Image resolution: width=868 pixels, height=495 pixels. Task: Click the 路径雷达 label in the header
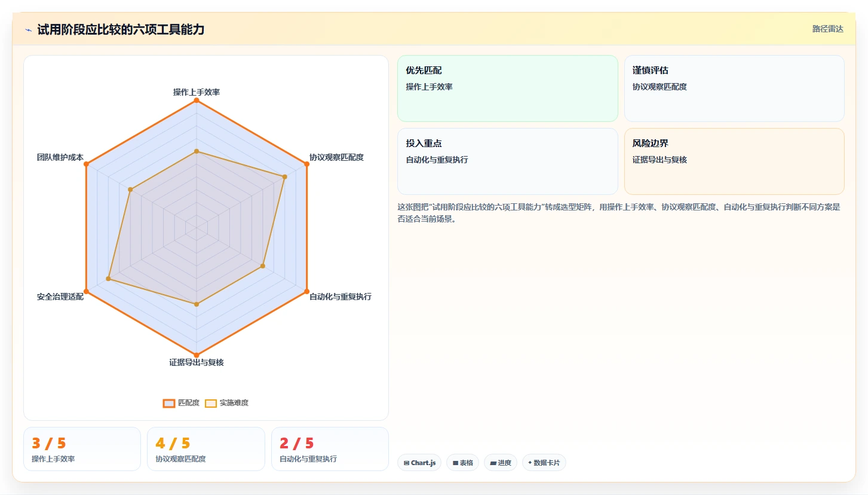click(827, 29)
